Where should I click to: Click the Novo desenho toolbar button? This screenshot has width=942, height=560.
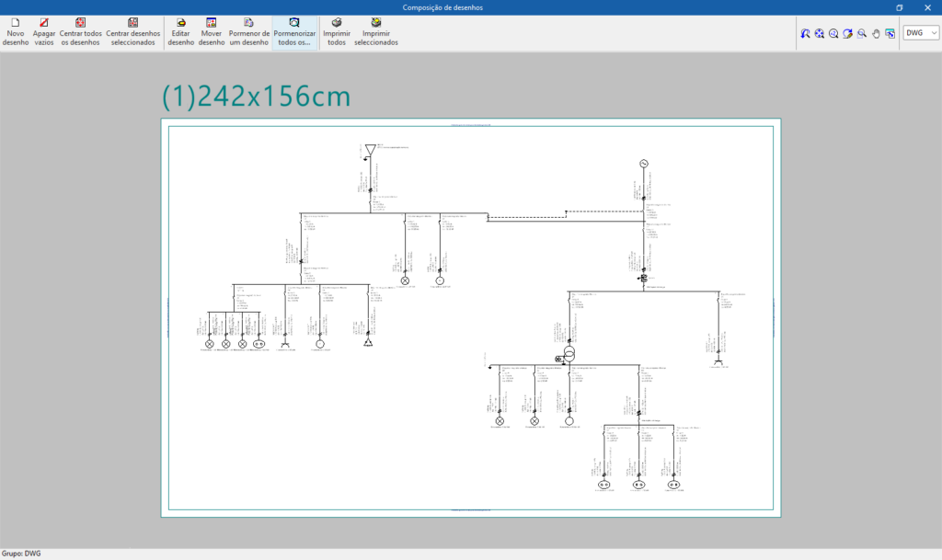(x=15, y=32)
